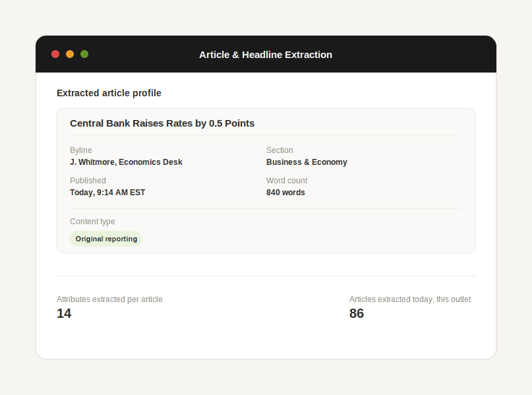Select published time Today, 9:14 AM EST
This screenshot has width=532, height=395.
pyautogui.click(x=107, y=193)
